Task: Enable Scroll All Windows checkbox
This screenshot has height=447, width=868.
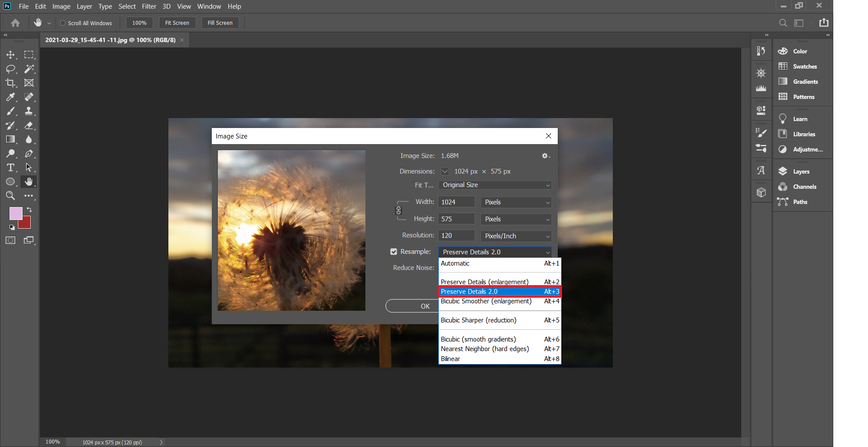Action: pos(63,23)
